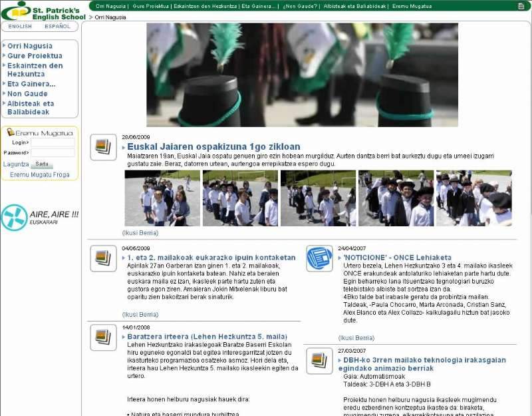
Task: Open the Euskal Jaiaren ospakizuna 1go zikloan headline
Action: click(x=213, y=146)
